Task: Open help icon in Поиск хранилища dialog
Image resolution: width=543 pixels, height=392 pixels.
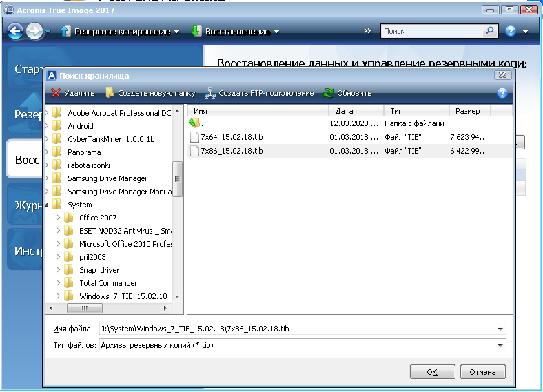Action: click(502, 93)
